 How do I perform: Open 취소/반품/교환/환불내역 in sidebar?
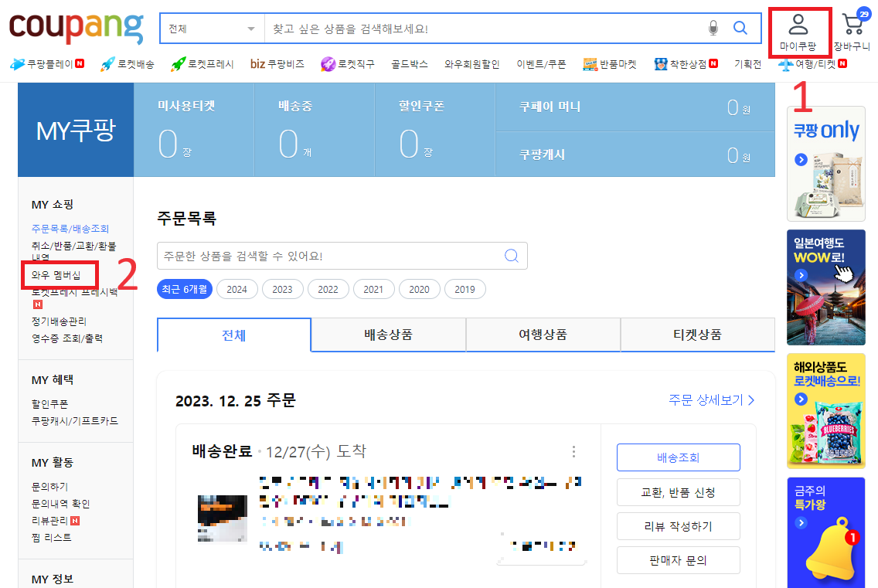[x=74, y=251]
